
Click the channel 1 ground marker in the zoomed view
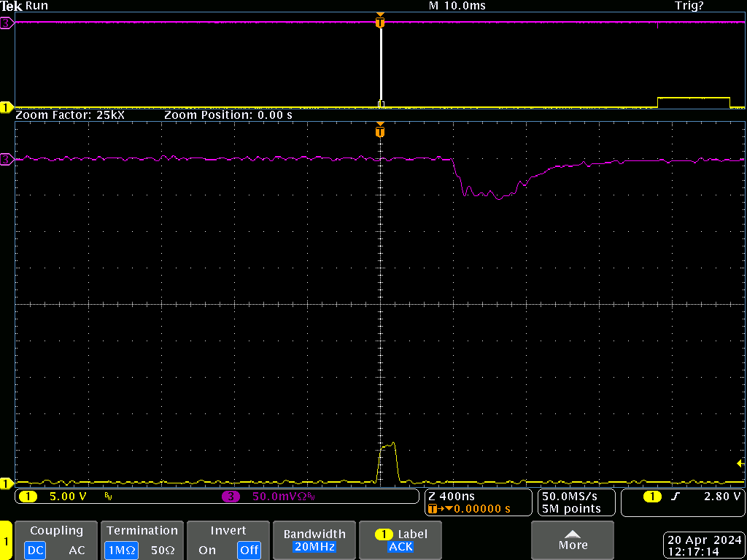pos(7,483)
